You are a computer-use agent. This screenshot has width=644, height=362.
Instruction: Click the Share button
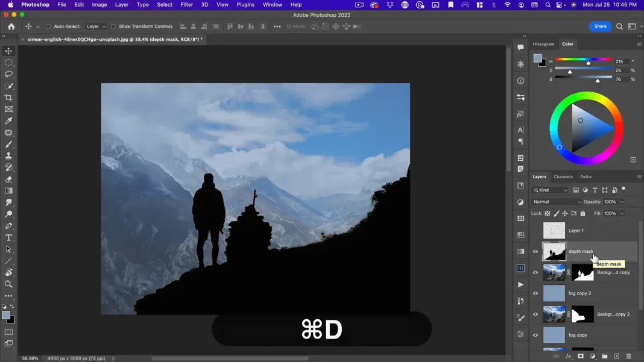pyautogui.click(x=600, y=27)
